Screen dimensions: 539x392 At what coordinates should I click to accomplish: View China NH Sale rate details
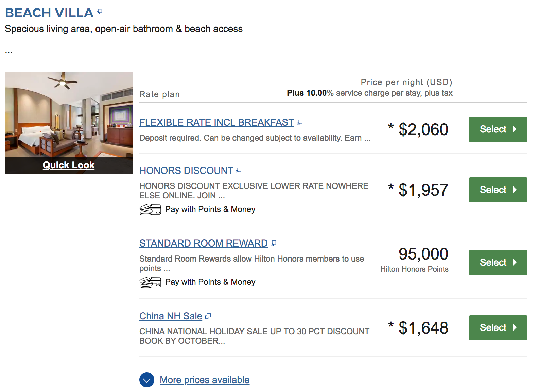pyautogui.click(x=171, y=316)
